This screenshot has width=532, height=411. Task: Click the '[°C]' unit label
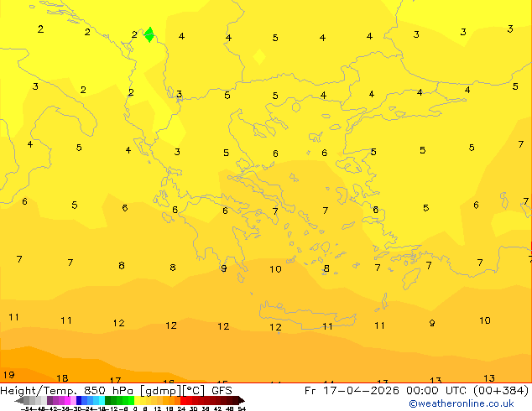[194, 391]
